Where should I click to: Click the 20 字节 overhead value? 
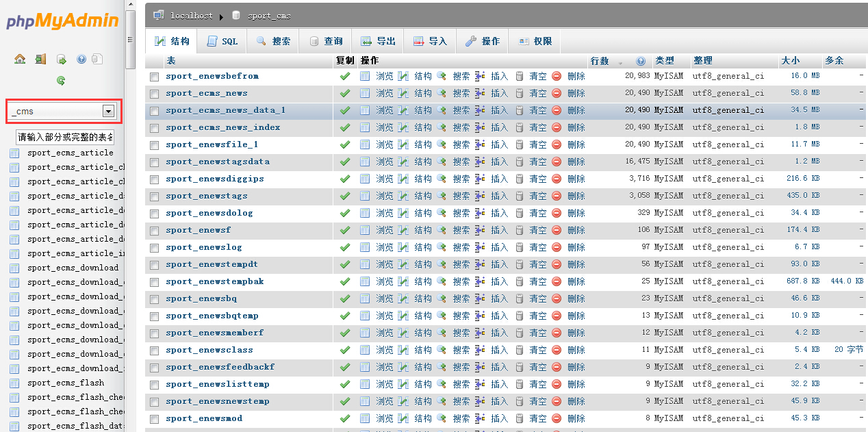[x=849, y=350]
